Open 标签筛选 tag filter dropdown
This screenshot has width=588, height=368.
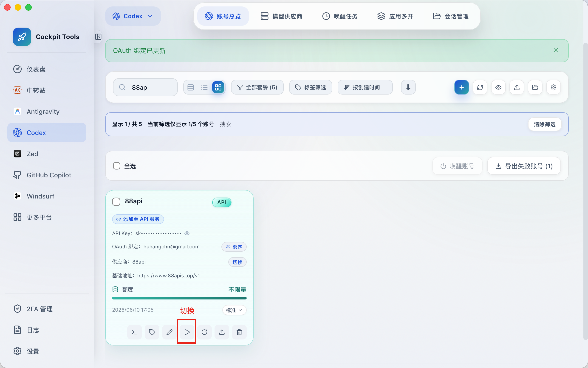[x=311, y=87]
